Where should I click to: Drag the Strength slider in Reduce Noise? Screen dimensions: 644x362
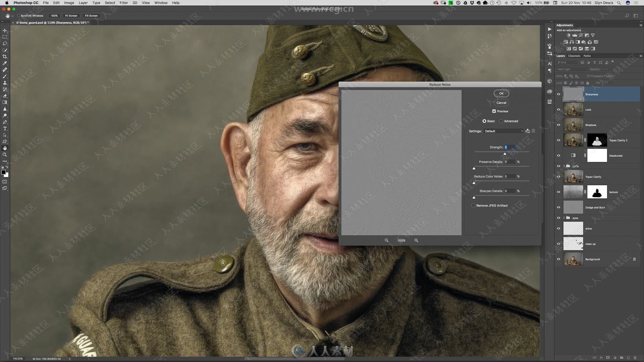[505, 153]
